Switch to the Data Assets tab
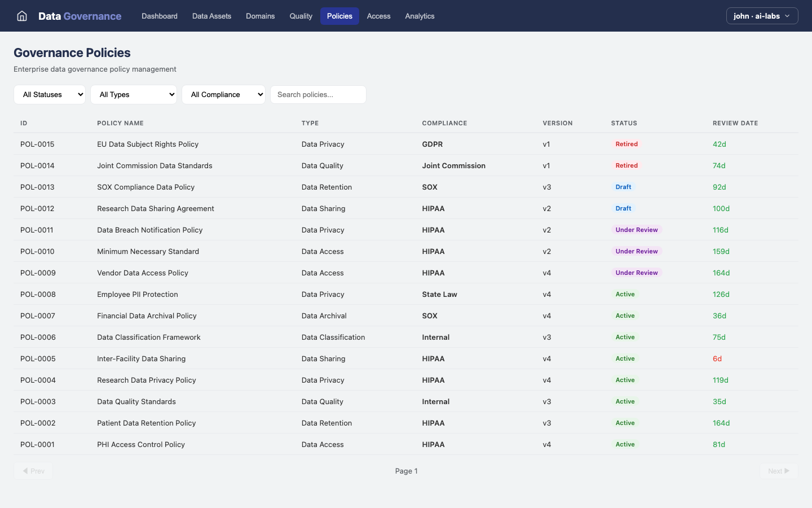Screen dimensions: 812x508 (211, 16)
